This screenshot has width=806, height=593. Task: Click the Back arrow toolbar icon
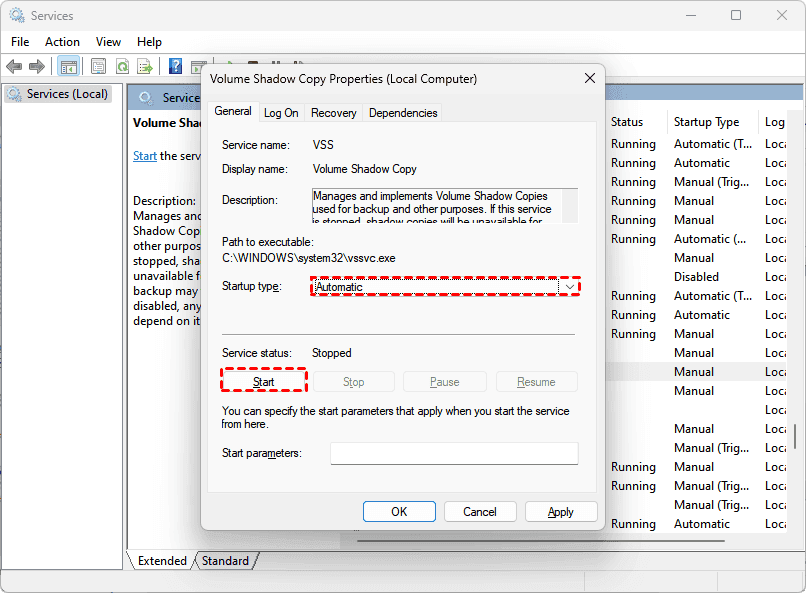tap(14, 67)
